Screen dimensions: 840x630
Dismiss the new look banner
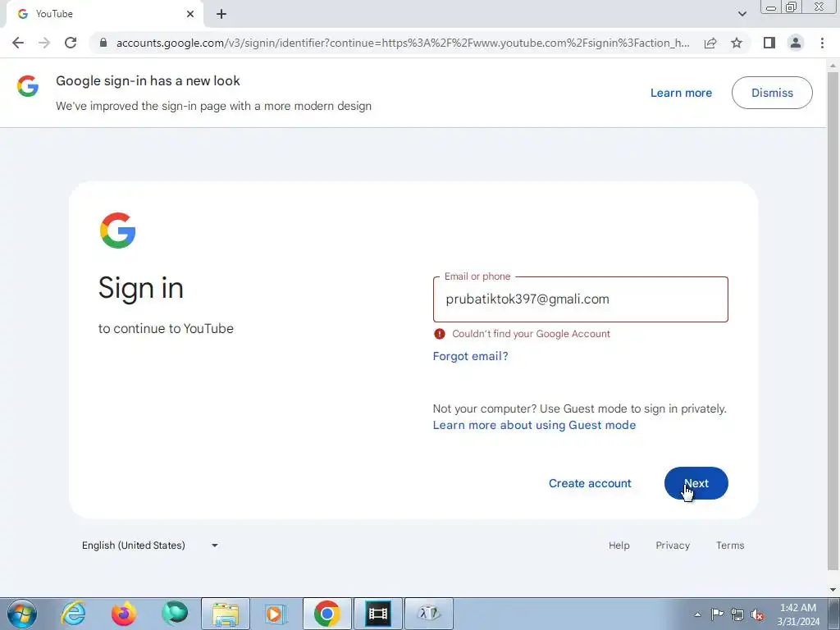[x=772, y=93]
